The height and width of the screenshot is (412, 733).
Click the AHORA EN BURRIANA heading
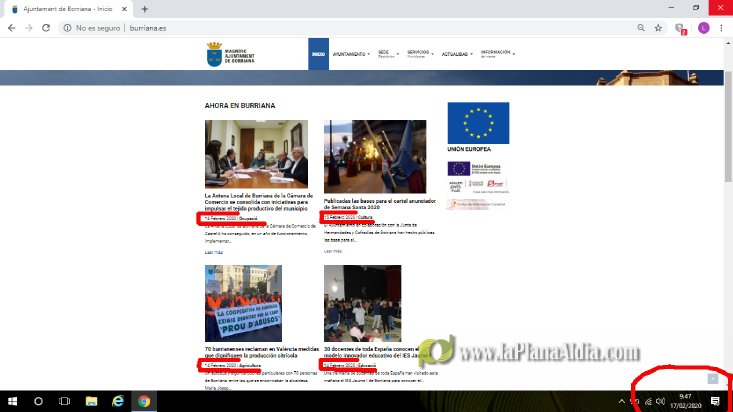(x=240, y=106)
